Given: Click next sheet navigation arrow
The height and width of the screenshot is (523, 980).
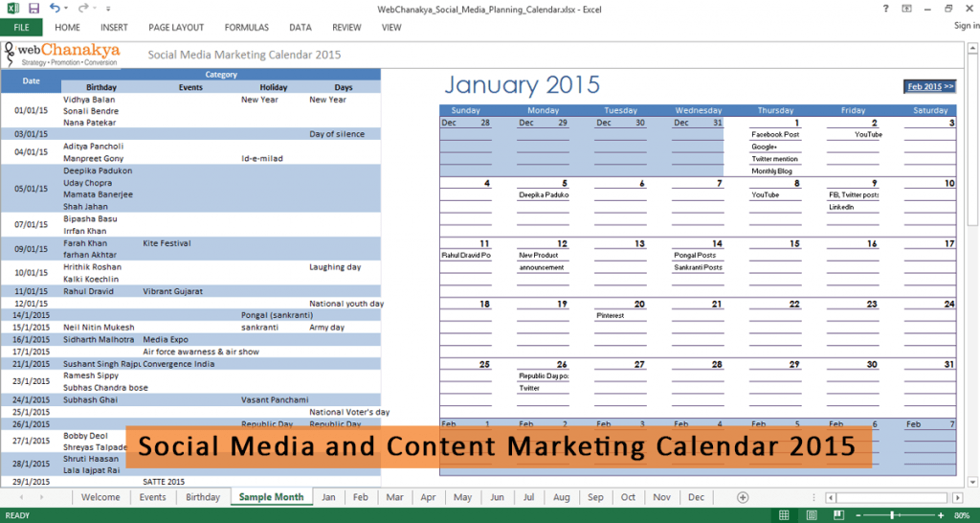Looking at the screenshot, I should point(42,497).
